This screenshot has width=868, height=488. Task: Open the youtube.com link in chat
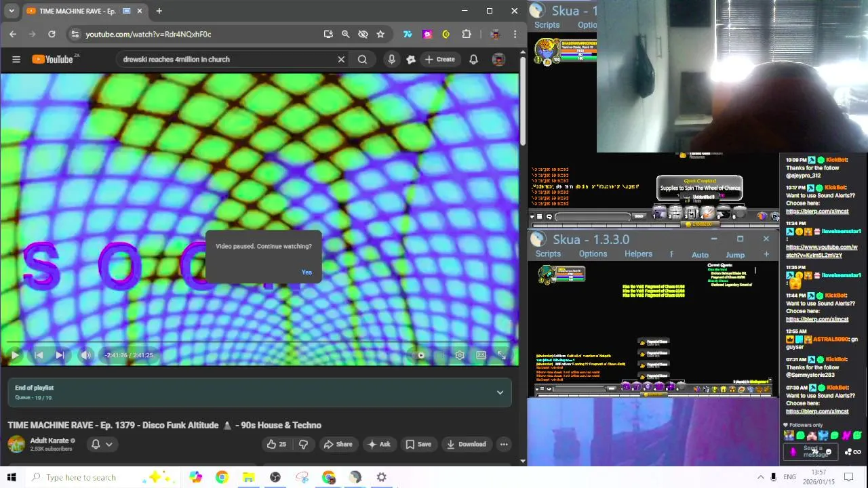click(x=822, y=251)
